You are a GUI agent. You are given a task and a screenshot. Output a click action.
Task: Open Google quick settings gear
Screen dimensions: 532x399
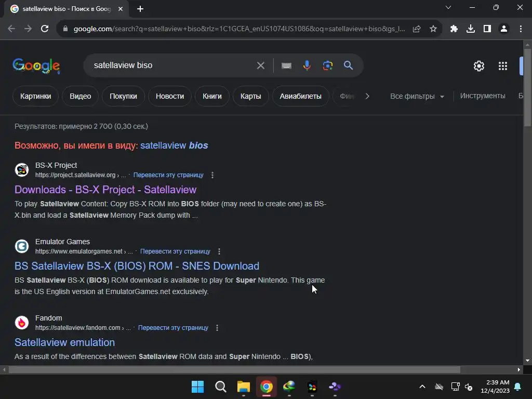[x=478, y=66]
